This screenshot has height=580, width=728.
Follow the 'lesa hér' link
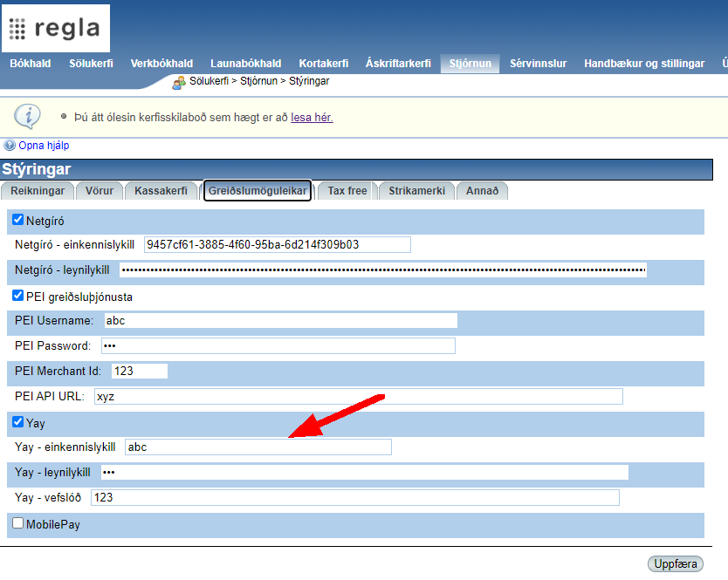[312, 117]
